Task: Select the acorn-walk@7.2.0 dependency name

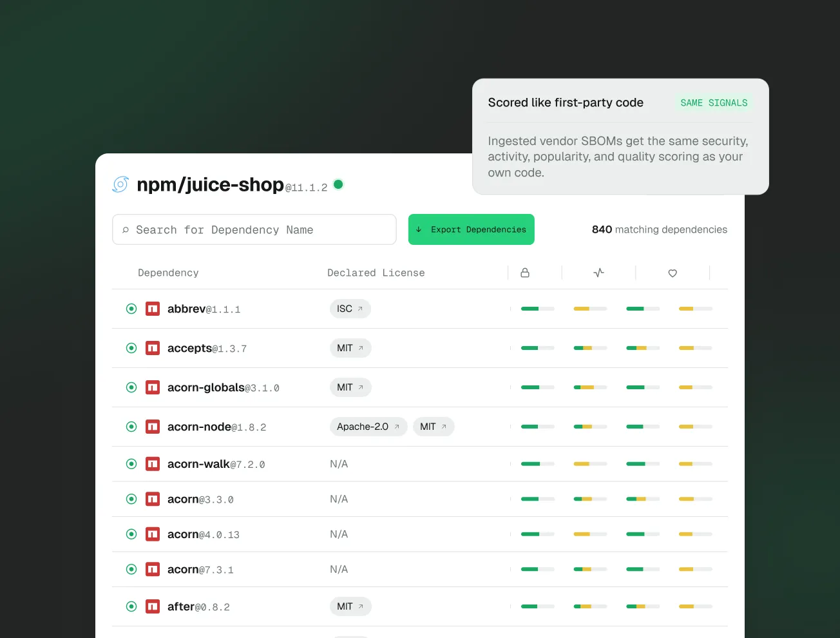Action: coord(216,464)
